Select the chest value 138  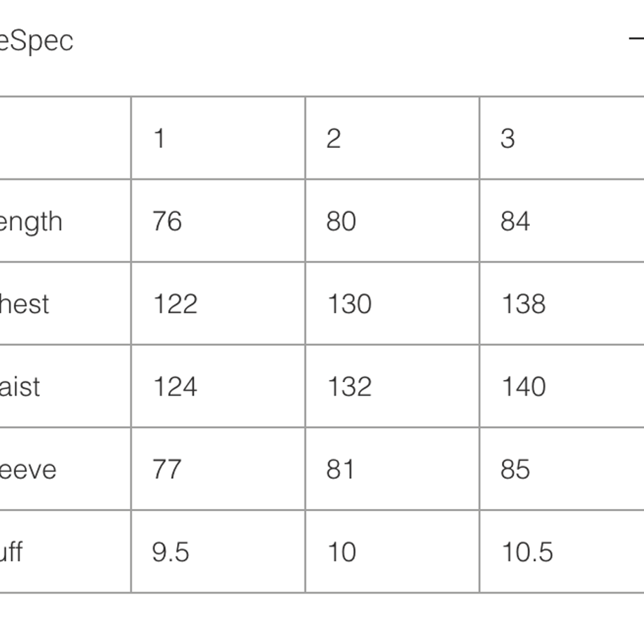click(x=524, y=304)
